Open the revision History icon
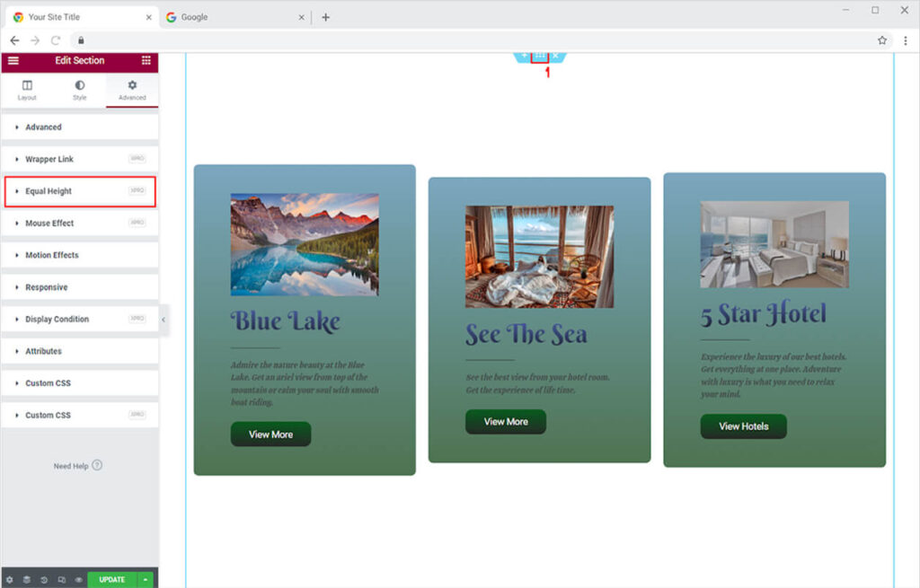920x588 pixels. [44, 580]
